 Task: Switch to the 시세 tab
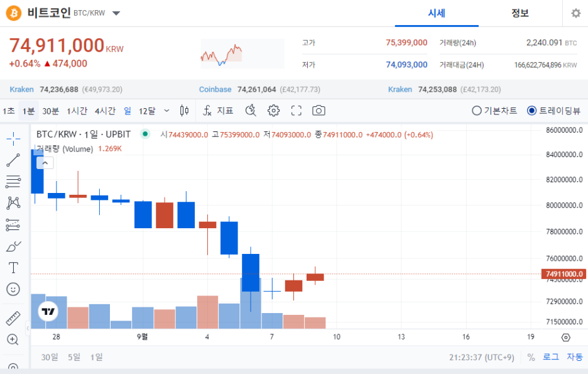point(437,13)
